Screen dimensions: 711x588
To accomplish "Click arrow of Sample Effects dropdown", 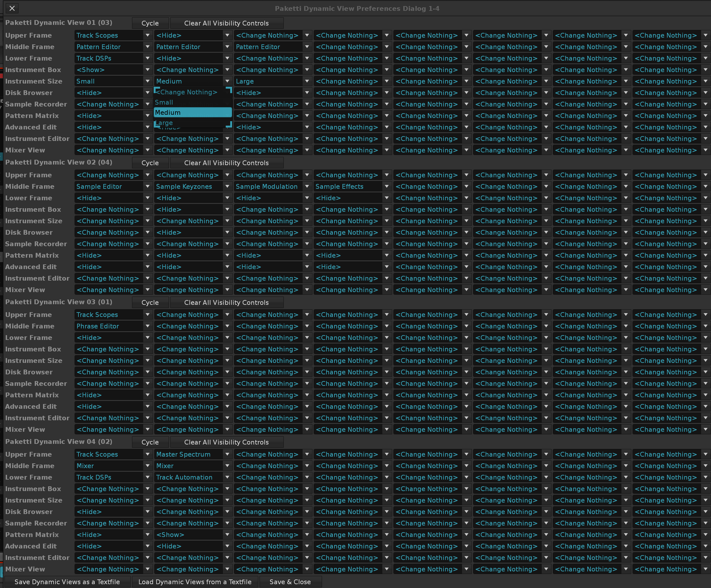I will (387, 187).
